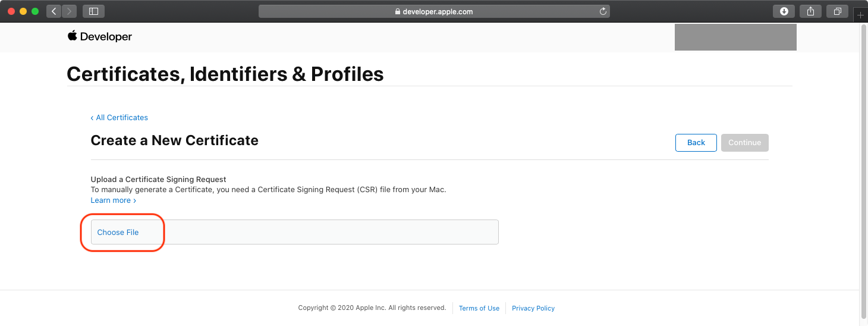Open the Safari downloads icon
The height and width of the screenshot is (326, 868).
click(x=784, y=11)
